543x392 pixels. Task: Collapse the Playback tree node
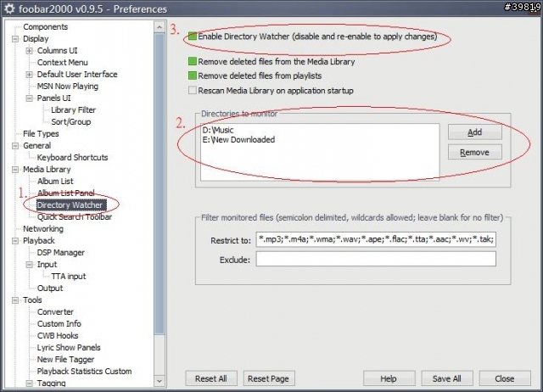click(x=15, y=241)
